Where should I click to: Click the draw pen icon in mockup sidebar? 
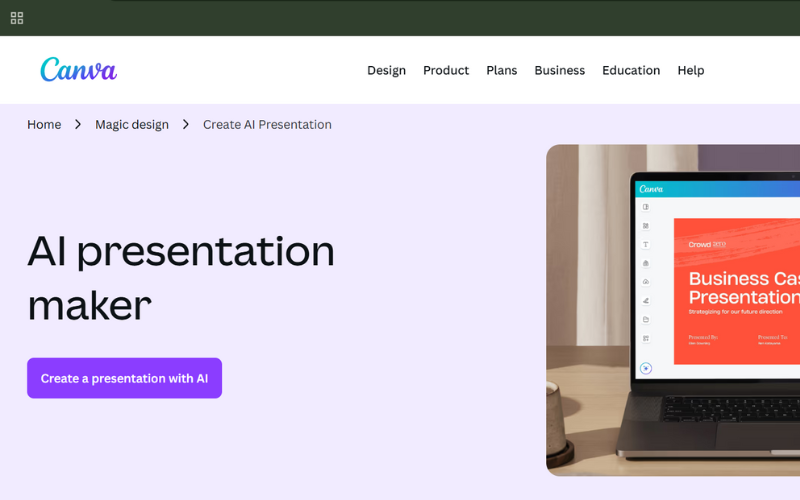[645, 301]
